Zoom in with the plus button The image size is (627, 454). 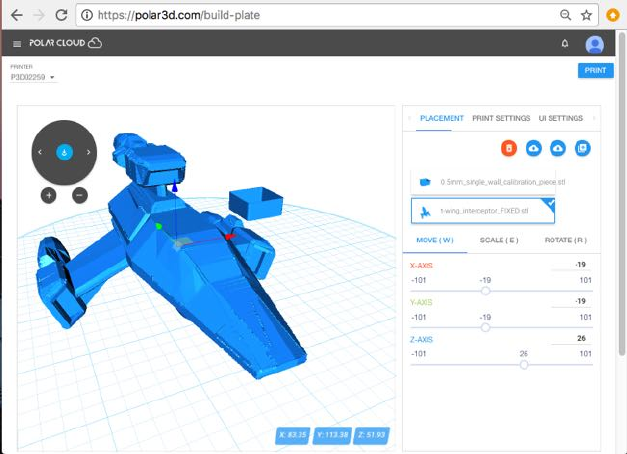[49, 195]
